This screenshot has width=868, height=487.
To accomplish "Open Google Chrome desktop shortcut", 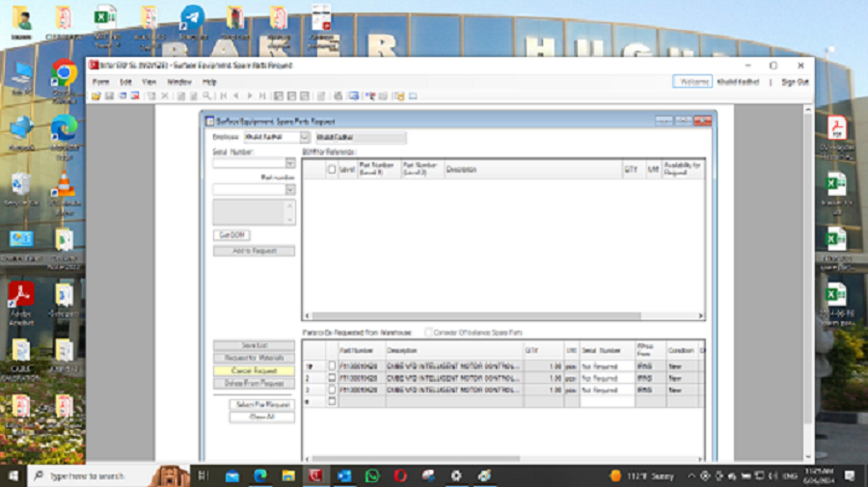I will point(65,81).
